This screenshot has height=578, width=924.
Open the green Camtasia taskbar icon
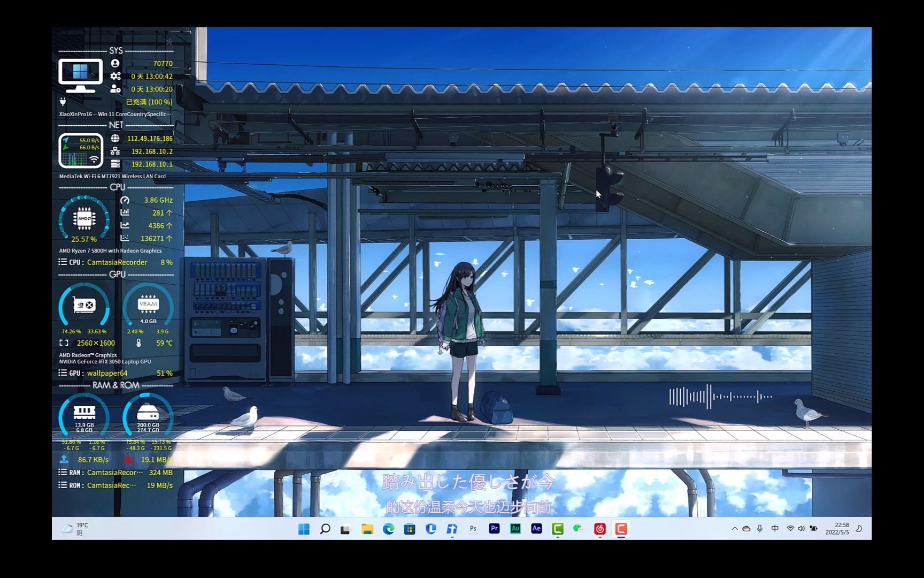point(558,529)
